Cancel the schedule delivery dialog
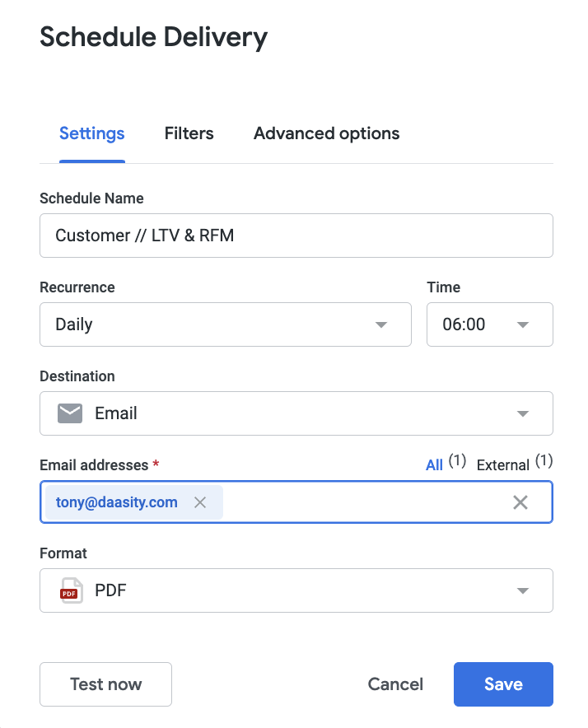Screen dimensions: 588x728 395,684
